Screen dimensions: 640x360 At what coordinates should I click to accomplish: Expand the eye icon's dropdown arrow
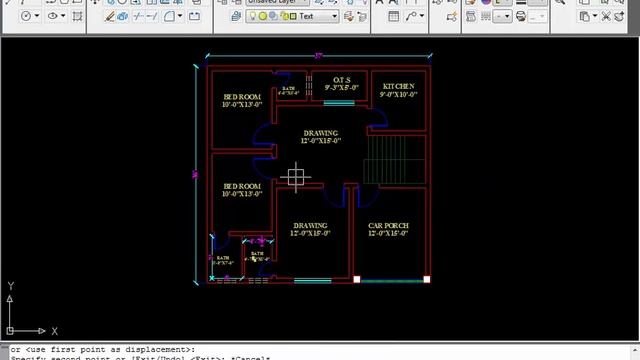[63, 16]
